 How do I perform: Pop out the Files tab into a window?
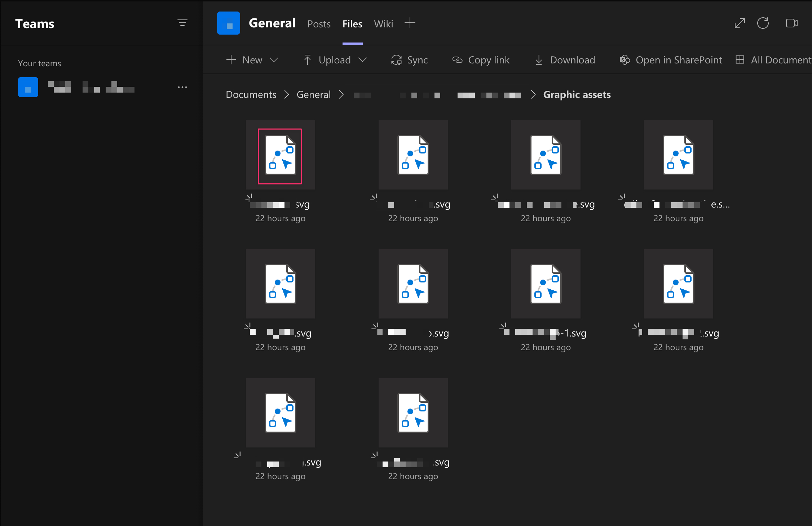tap(740, 23)
